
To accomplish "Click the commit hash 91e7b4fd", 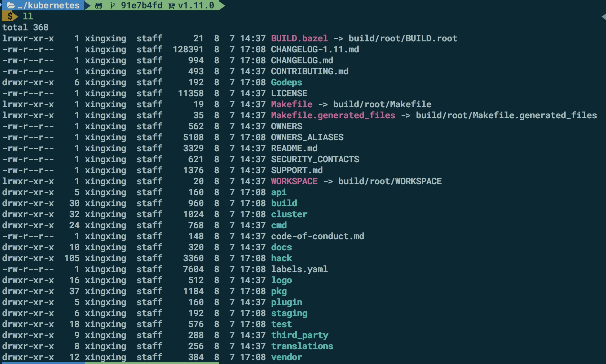I will (142, 5).
